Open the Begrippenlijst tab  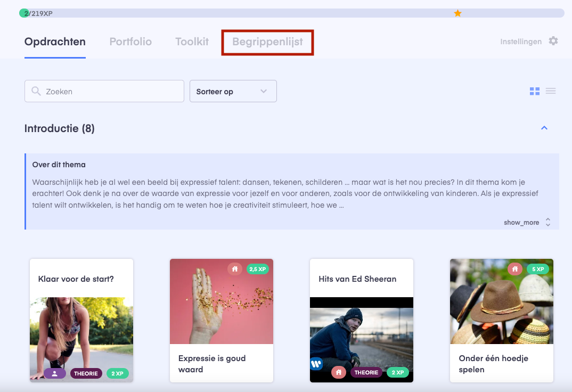tap(267, 42)
